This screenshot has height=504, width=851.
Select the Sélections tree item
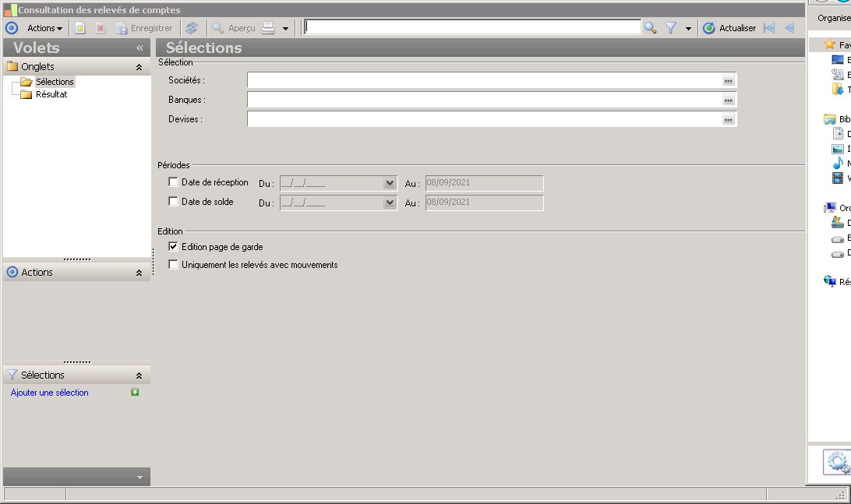(55, 82)
